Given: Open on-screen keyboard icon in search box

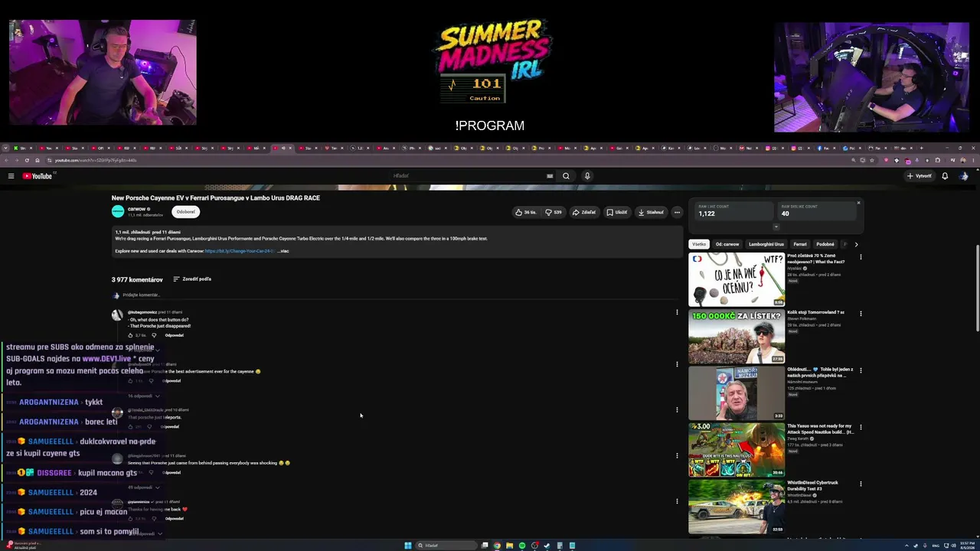Looking at the screenshot, I should point(550,176).
